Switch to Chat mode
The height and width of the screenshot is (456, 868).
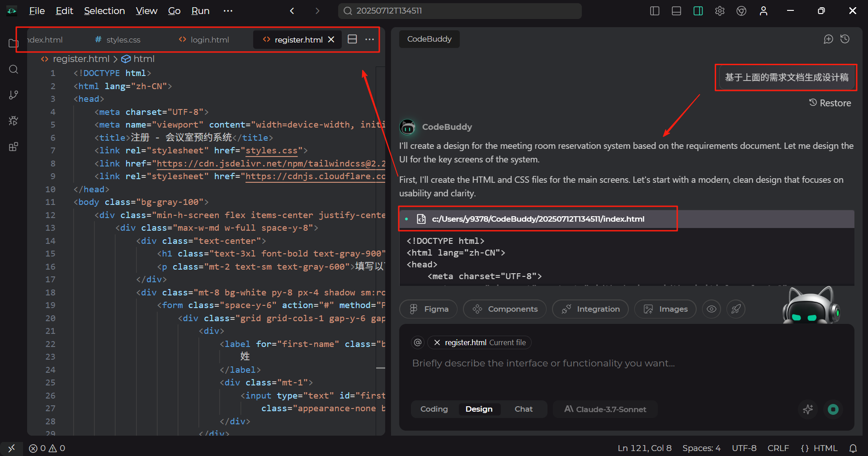point(524,409)
